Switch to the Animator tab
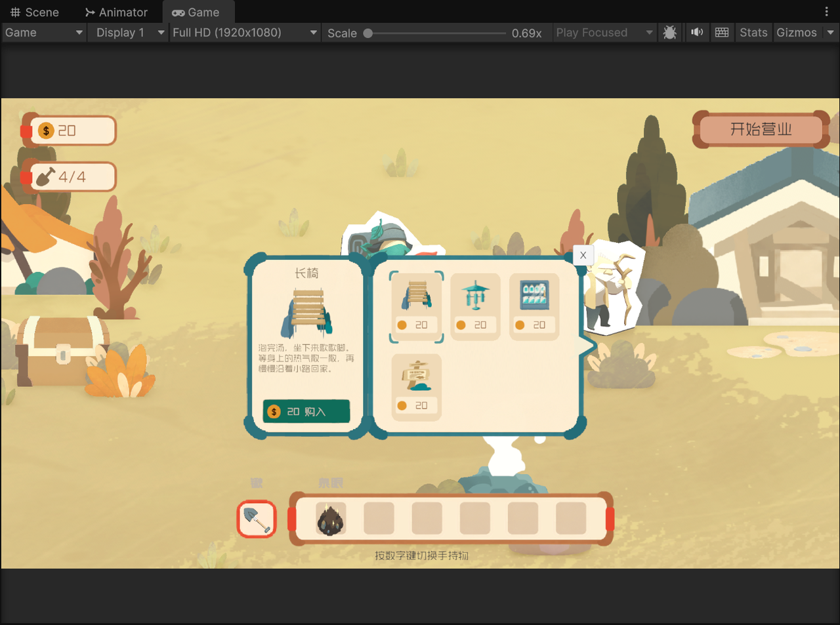The height and width of the screenshot is (625, 840). [116, 12]
